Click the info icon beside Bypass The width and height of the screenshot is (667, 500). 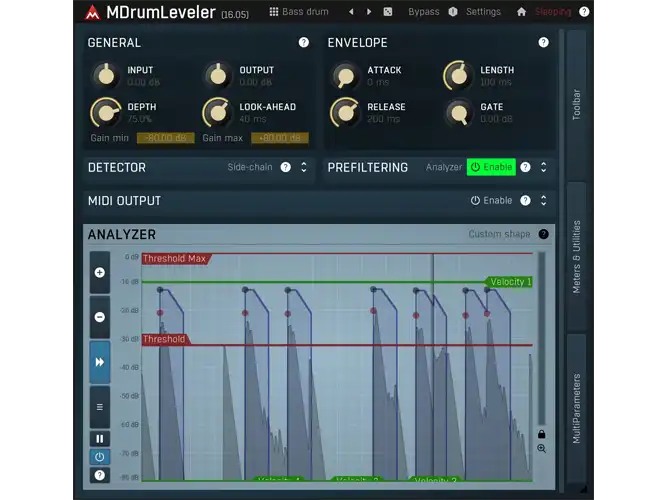[453, 12]
